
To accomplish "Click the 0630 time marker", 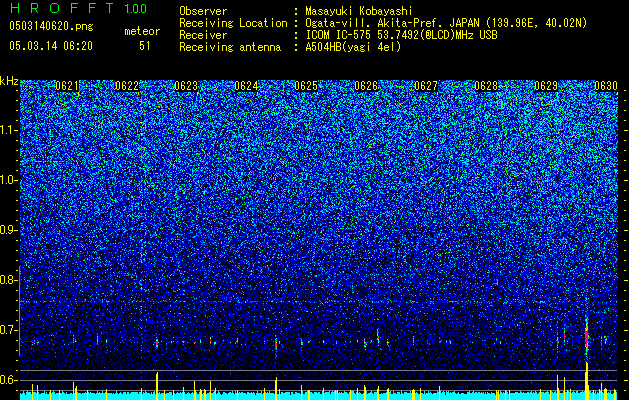I will [606, 86].
